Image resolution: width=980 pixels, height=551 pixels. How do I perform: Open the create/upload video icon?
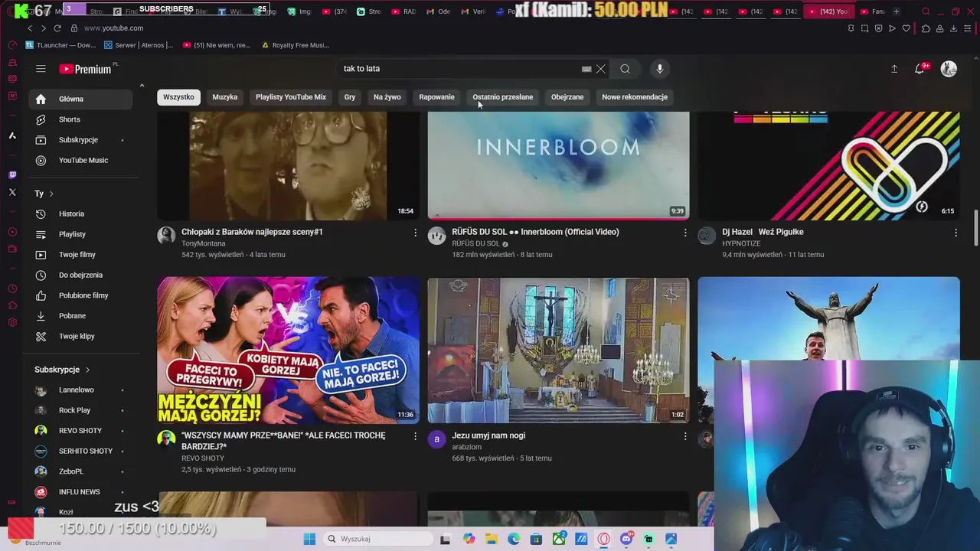pyautogui.click(x=894, y=69)
